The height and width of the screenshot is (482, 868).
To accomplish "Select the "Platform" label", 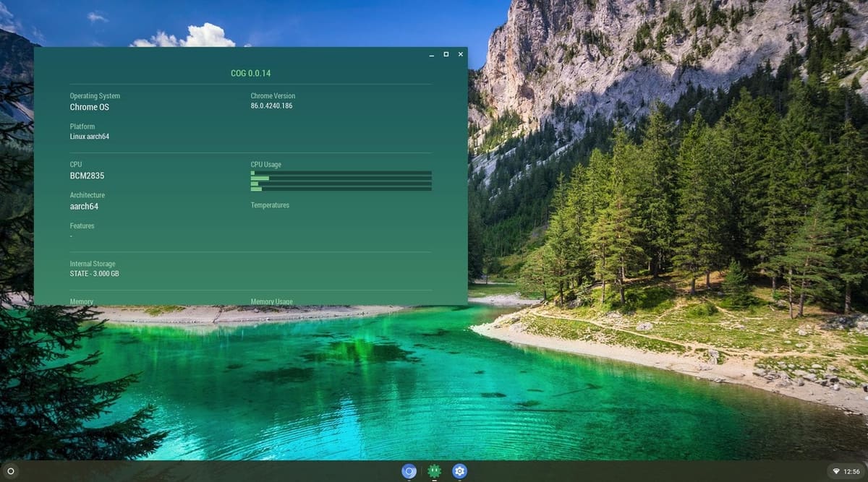I will pos(82,126).
